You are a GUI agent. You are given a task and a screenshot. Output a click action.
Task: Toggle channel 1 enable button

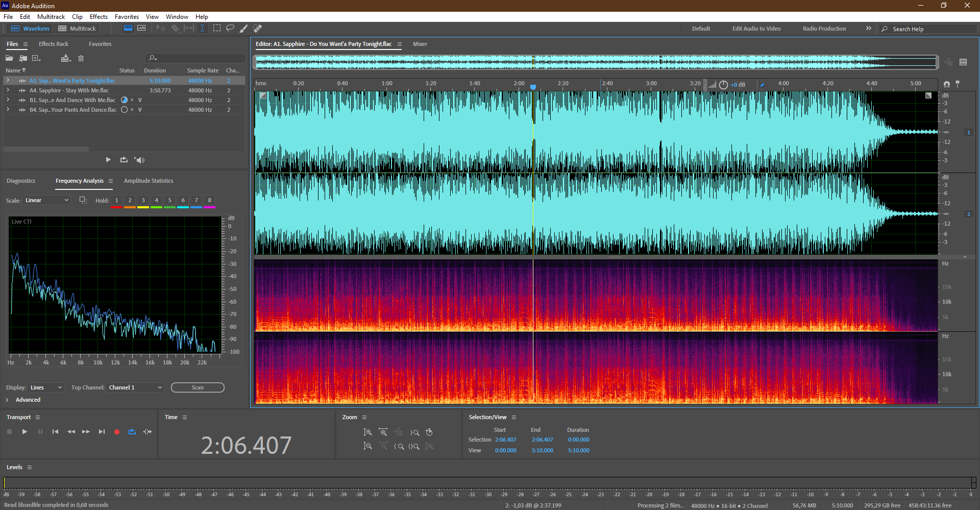coord(968,132)
